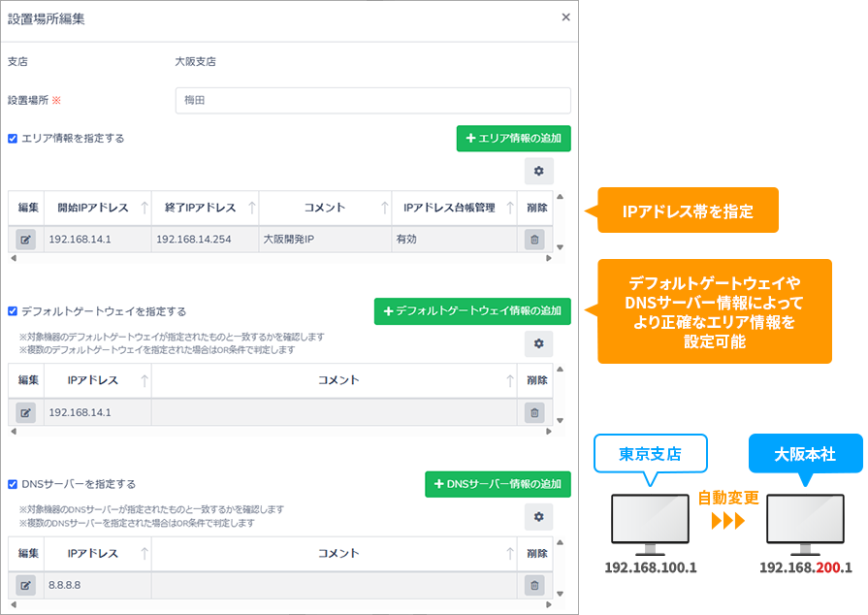Sort area table by コメント column arrow
Image resolution: width=868 pixels, height=615 pixels.
[385, 208]
